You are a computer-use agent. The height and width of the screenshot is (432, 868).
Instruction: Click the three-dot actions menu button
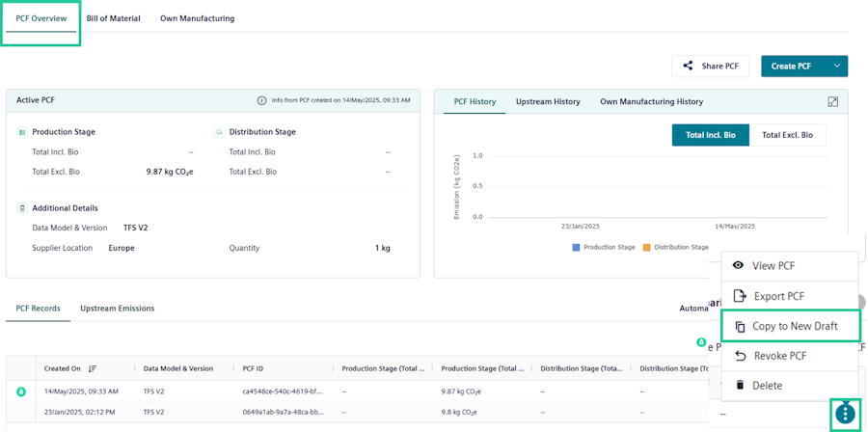845,414
